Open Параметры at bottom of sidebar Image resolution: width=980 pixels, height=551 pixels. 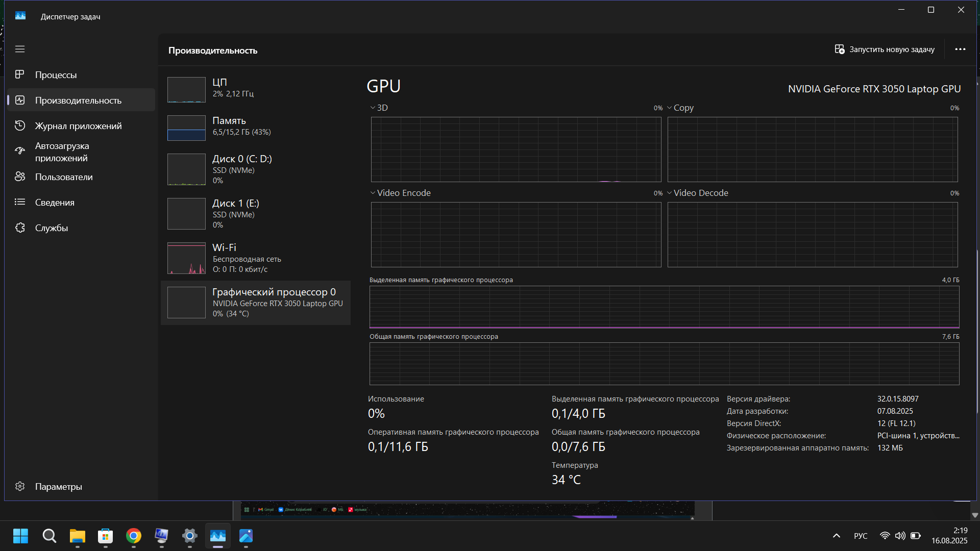point(81,486)
